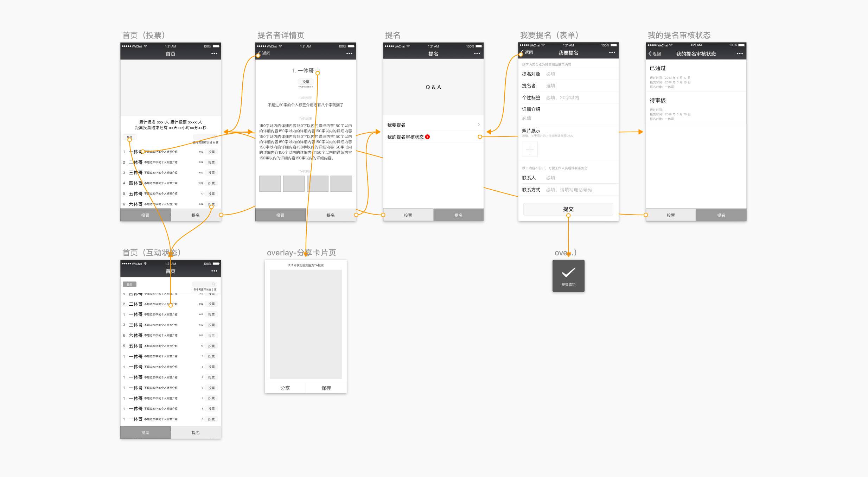Open the ••• menu on 我要提名 form screen
The image size is (868, 477).
click(x=612, y=52)
